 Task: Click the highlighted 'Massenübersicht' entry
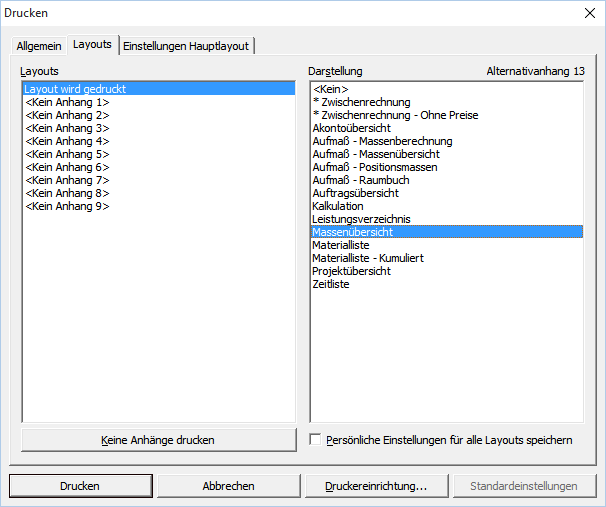(447, 232)
